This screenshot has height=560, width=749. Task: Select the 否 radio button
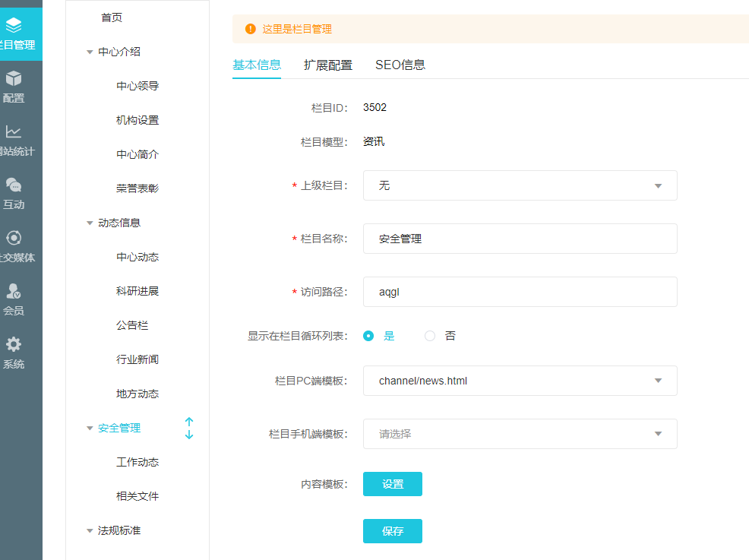[x=430, y=336]
